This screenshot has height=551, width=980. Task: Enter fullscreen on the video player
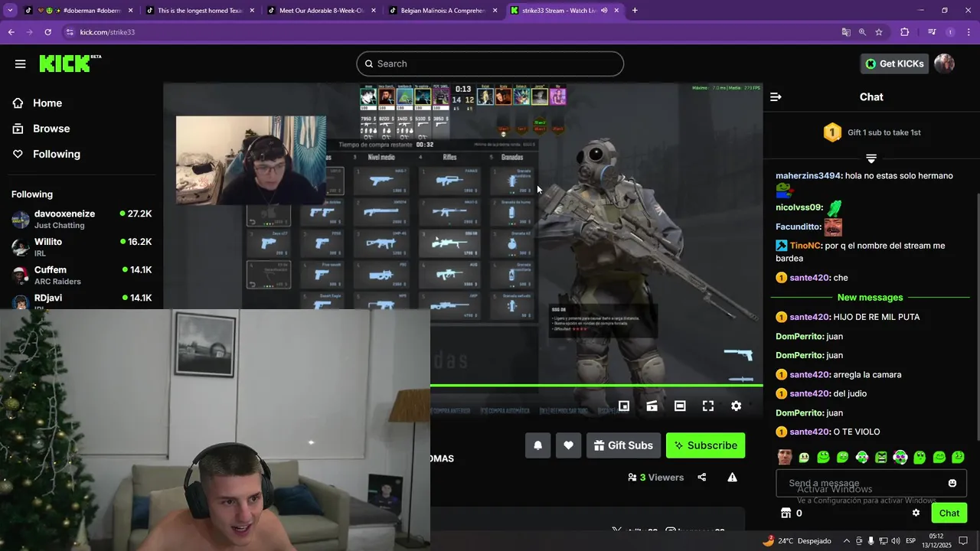coord(708,406)
